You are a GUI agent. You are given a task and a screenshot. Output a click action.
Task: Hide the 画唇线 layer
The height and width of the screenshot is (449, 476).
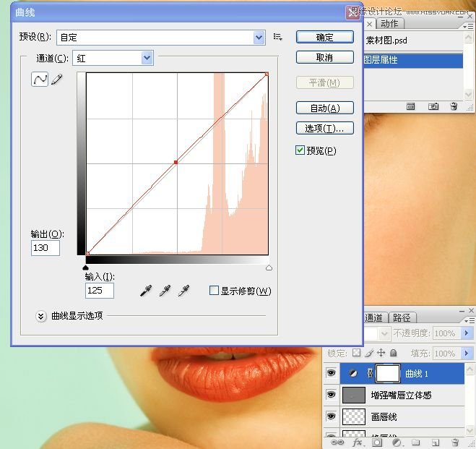point(331,416)
